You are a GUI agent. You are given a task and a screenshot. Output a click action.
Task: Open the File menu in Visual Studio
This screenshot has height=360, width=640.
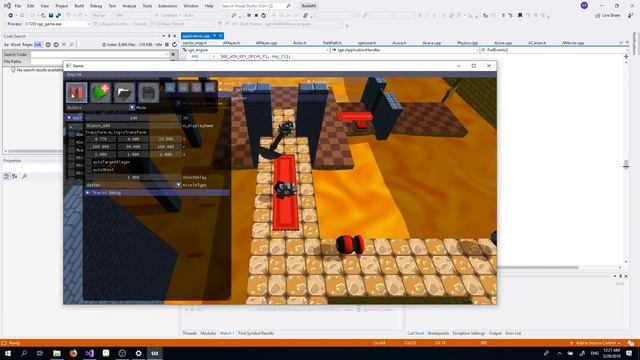click(x=18, y=6)
